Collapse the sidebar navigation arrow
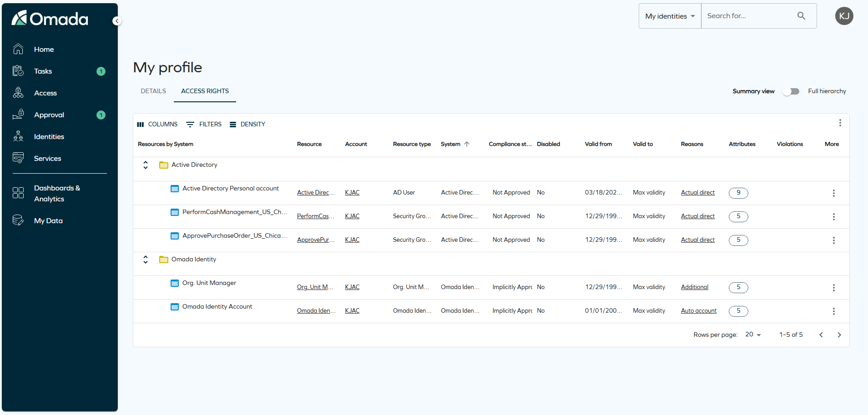Image resolution: width=868 pixels, height=415 pixels. pyautogui.click(x=116, y=21)
